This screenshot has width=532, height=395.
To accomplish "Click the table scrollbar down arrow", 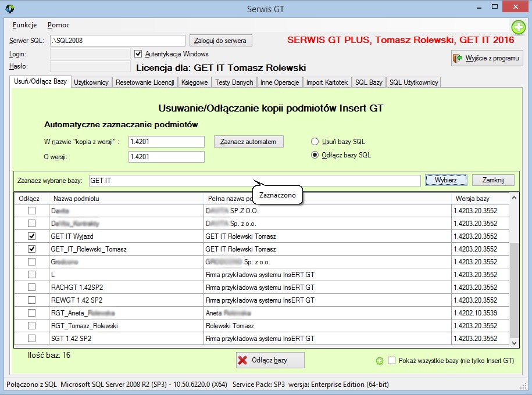I will [514, 343].
